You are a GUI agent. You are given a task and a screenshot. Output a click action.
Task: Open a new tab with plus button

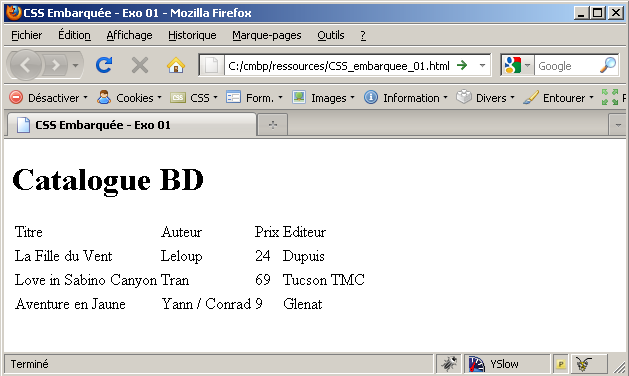tap(273, 125)
